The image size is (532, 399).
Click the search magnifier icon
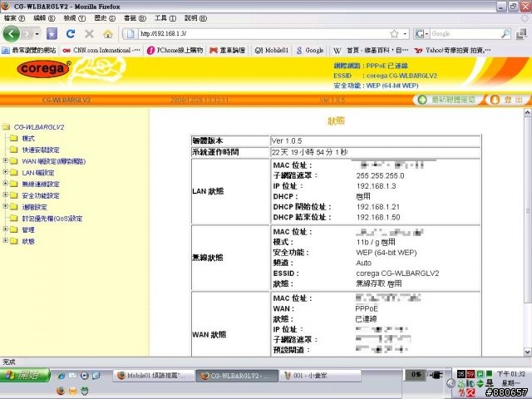[x=505, y=33]
